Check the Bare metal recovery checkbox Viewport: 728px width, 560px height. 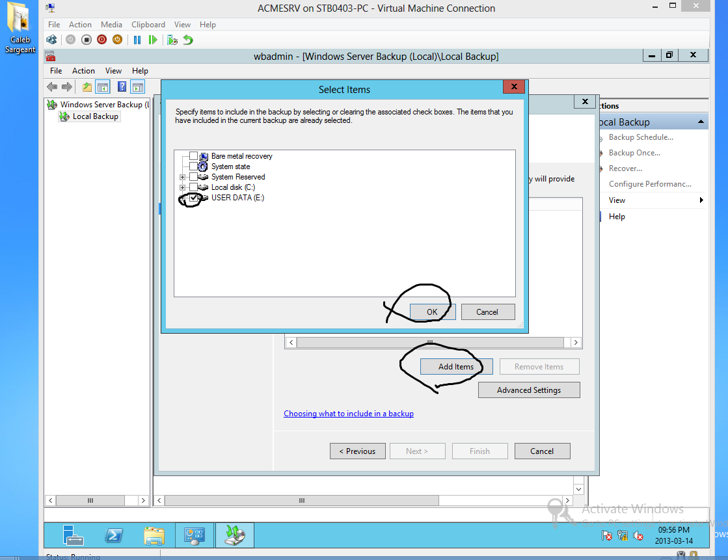click(194, 156)
